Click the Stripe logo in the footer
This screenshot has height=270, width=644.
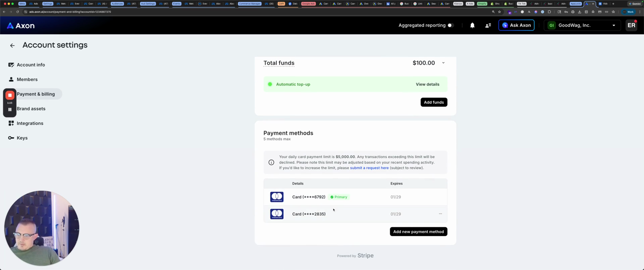pyautogui.click(x=365, y=256)
